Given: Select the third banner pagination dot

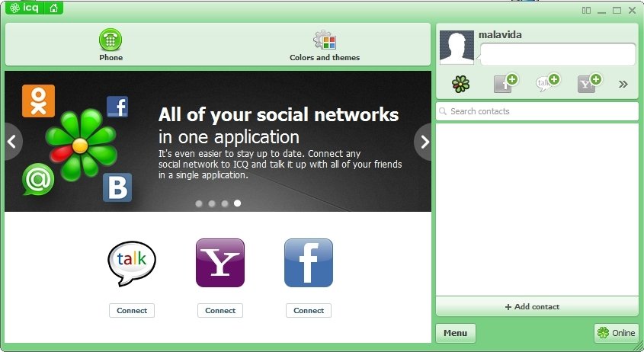Looking at the screenshot, I should tap(225, 203).
